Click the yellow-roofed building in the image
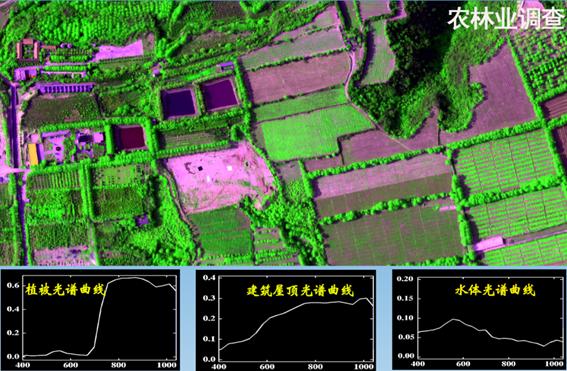Viewport: 567px width, 371px height. pyautogui.click(x=33, y=154)
